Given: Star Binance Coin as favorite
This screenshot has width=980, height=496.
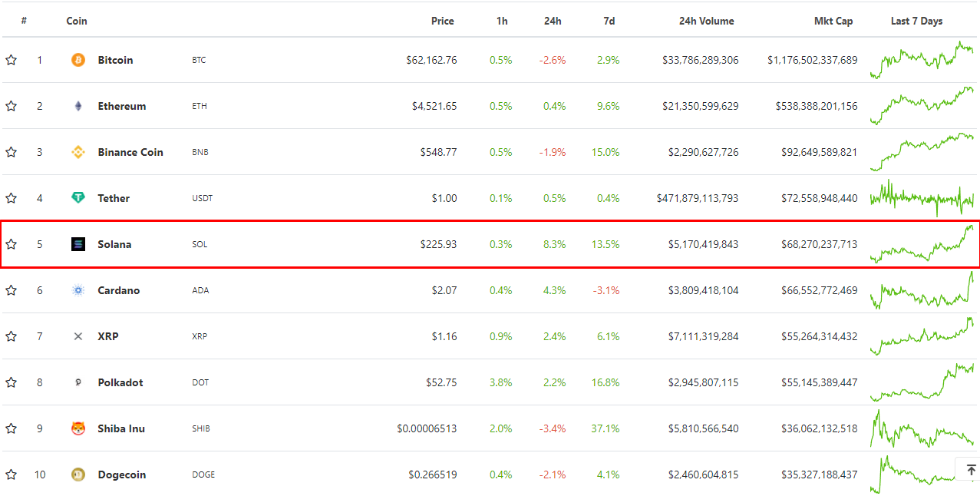Looking at the screenshot, I should pyautogui.click(x=11, y=152).
